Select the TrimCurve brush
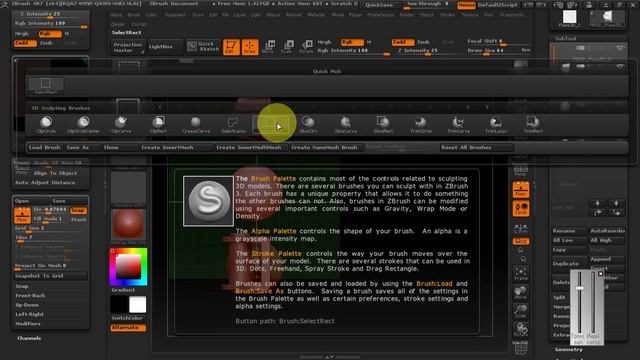The height and width of the screenshot is (360, 640). click(x=458, y=124)
